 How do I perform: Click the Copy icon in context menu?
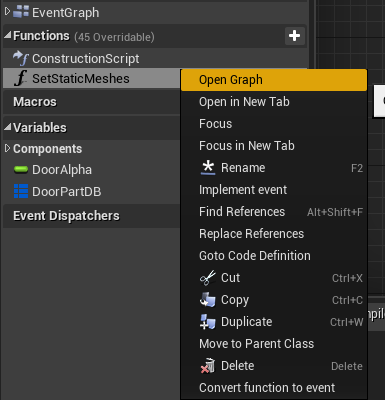pyautogui.click(x=208, y=300)
